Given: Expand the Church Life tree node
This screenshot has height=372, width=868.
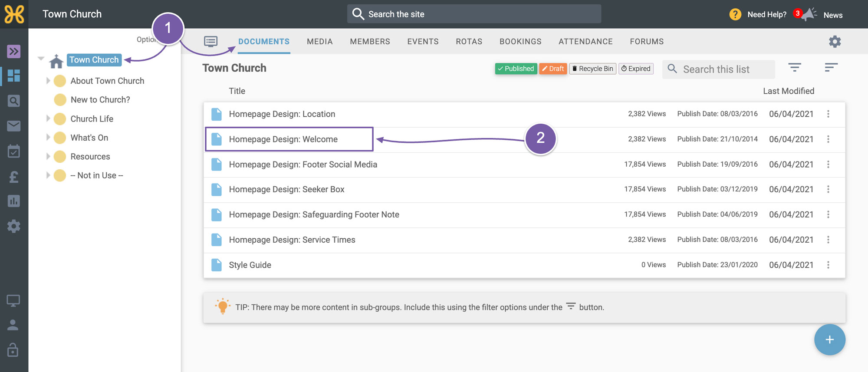Looking at the screenshot, I should click(48, 119).
